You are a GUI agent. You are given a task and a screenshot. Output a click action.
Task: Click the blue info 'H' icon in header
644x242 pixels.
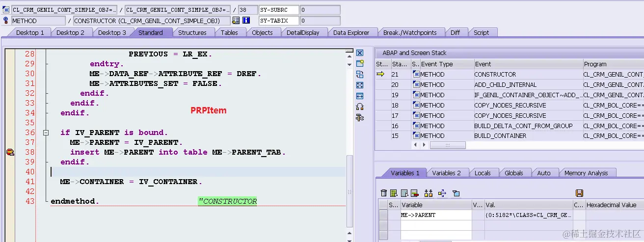(246, 21)
